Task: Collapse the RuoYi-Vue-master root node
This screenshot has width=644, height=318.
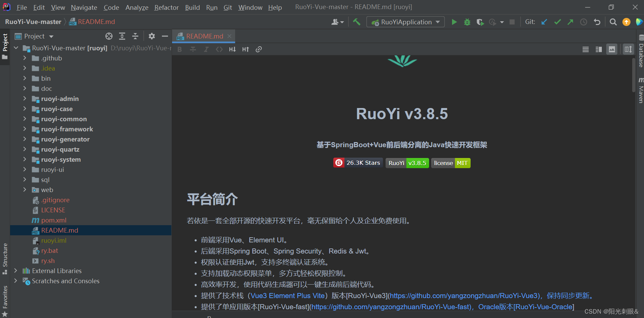Action: 16,48
